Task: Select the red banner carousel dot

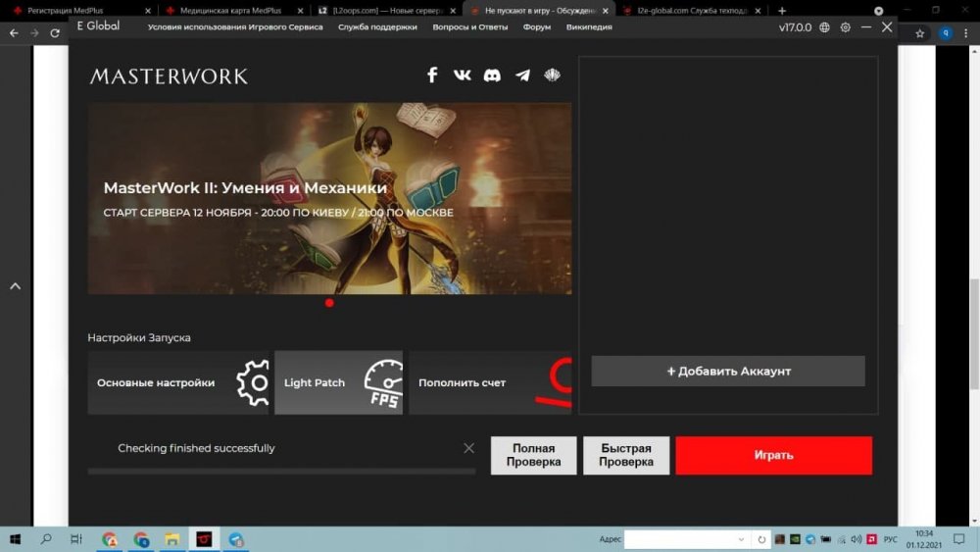Action: click(329, 303)
